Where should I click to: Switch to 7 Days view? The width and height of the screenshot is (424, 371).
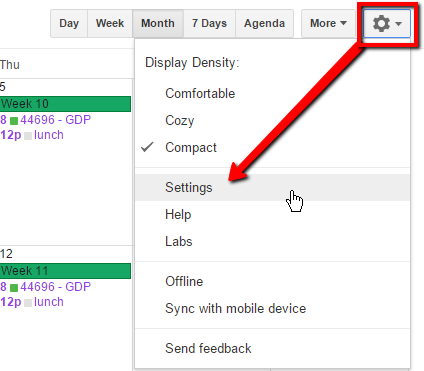[x=209, y=23]
